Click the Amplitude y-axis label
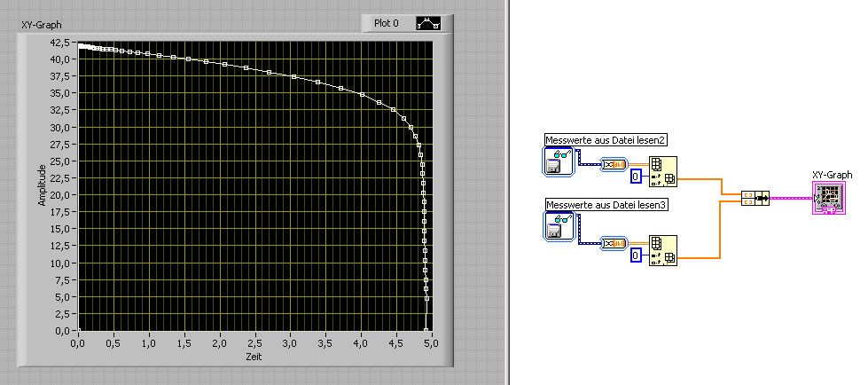868x385 pixels. coord(42,185)
